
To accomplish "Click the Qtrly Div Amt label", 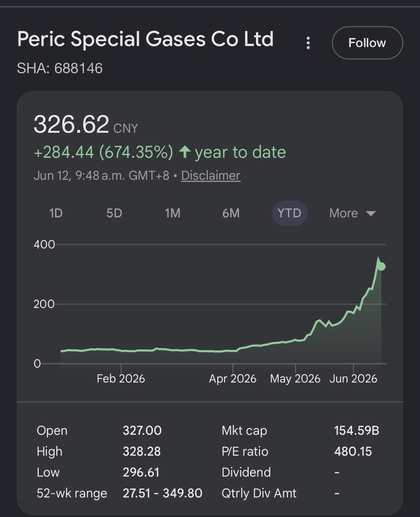I will click(x=259, y=493).
